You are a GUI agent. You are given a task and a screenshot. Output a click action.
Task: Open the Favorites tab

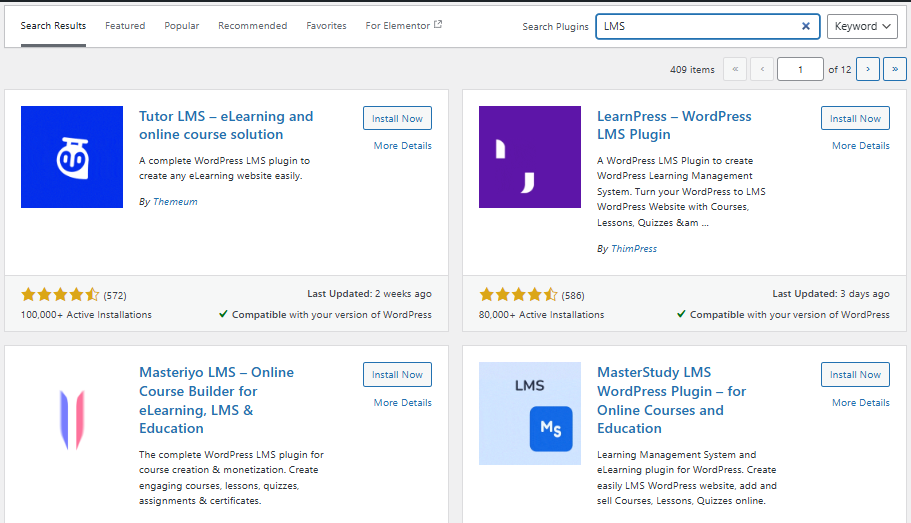(x=326, y=26)
